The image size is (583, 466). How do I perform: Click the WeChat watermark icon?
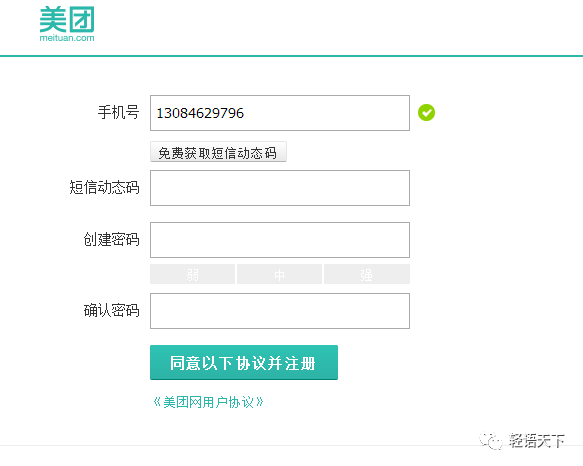491,441
